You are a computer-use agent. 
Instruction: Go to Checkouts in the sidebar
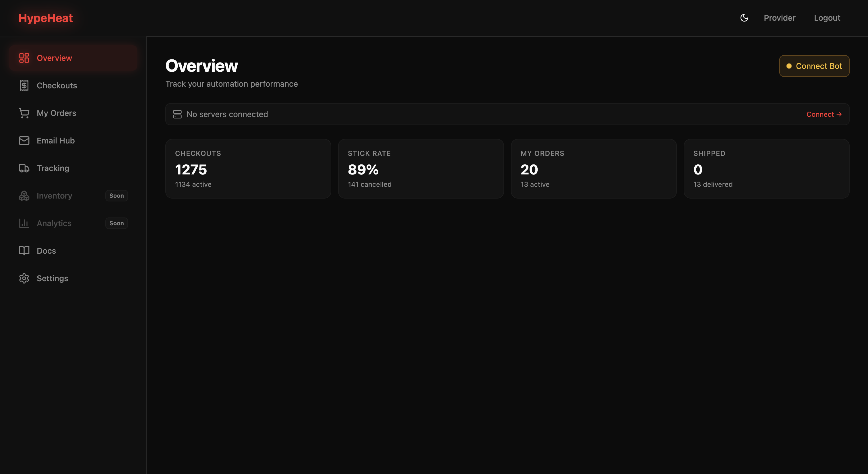[x=73, y=86]
